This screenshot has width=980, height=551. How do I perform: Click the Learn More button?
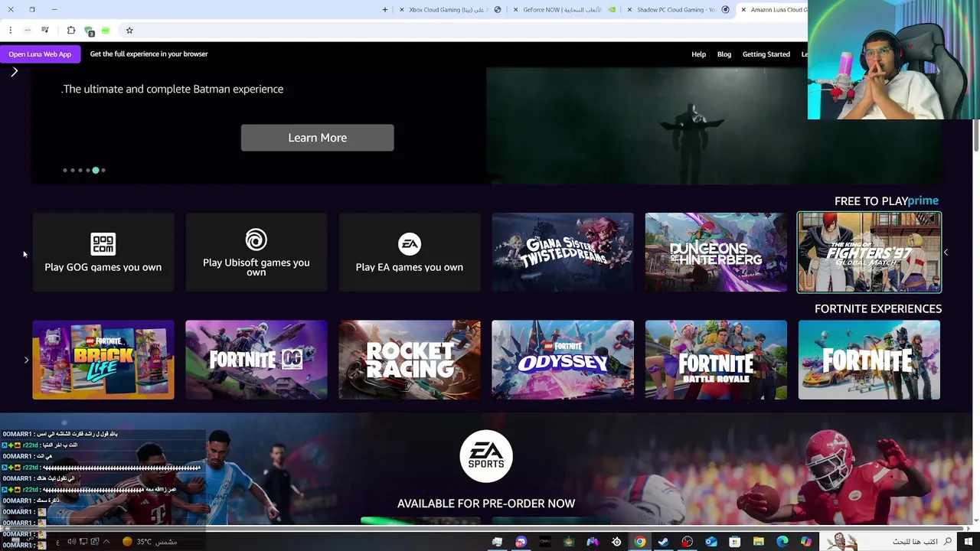click(317, 138)
